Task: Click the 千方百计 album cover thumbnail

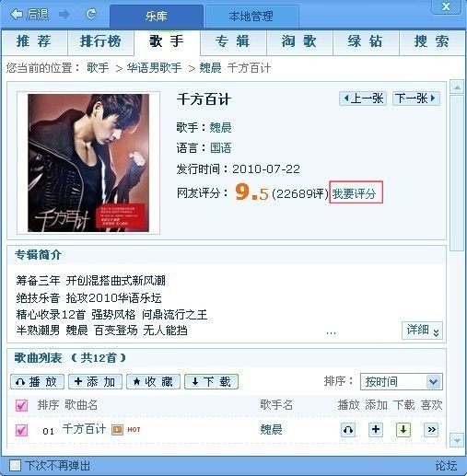Action: click(x=88, y=163)
